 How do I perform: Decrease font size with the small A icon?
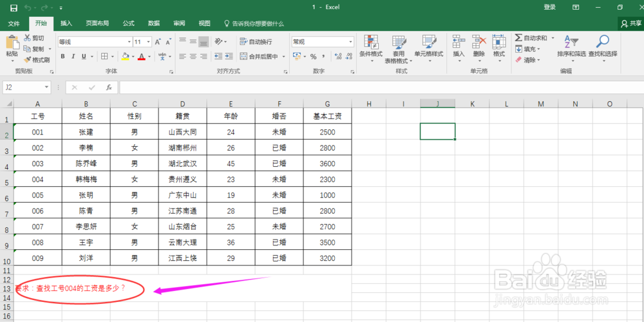click(x=168, y=42)
